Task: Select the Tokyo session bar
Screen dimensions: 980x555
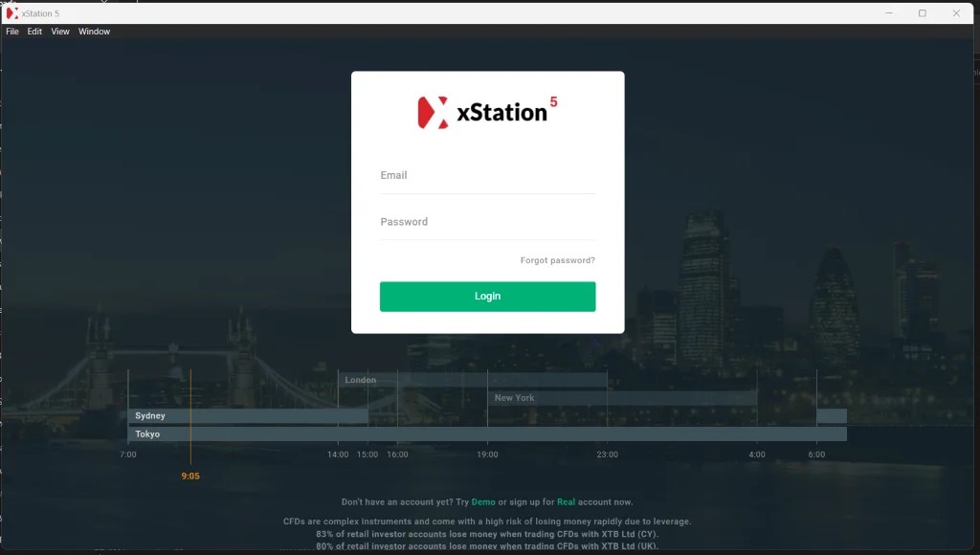Action: pyautogui.click(x=487, y=433)
